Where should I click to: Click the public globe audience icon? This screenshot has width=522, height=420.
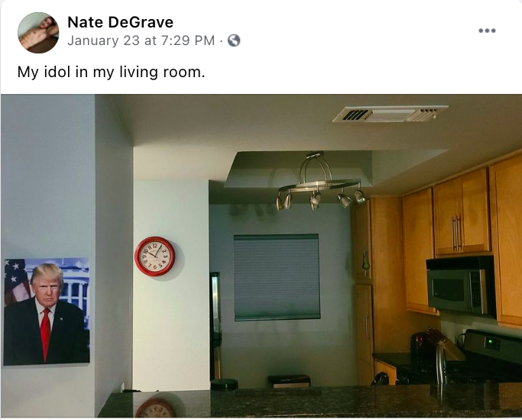click(234, 40)
